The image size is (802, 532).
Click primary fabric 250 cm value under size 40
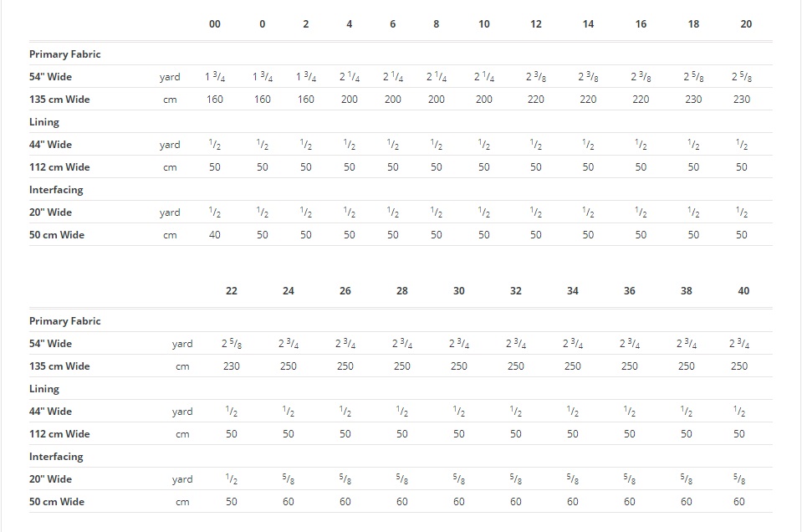coord(739,366)
